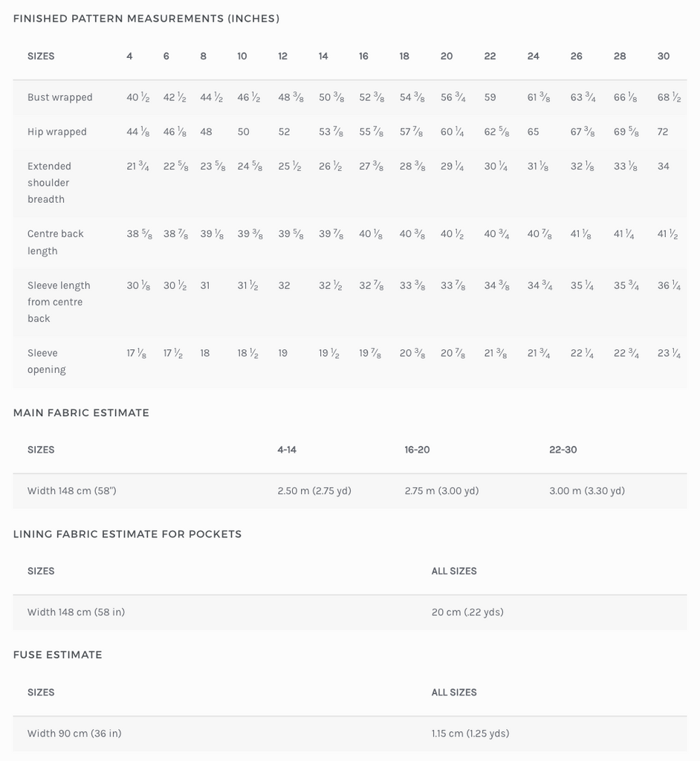Select the Extended shoulder breadth row label
Viewport: 700px width, 761px height.
tap(50, 183)
